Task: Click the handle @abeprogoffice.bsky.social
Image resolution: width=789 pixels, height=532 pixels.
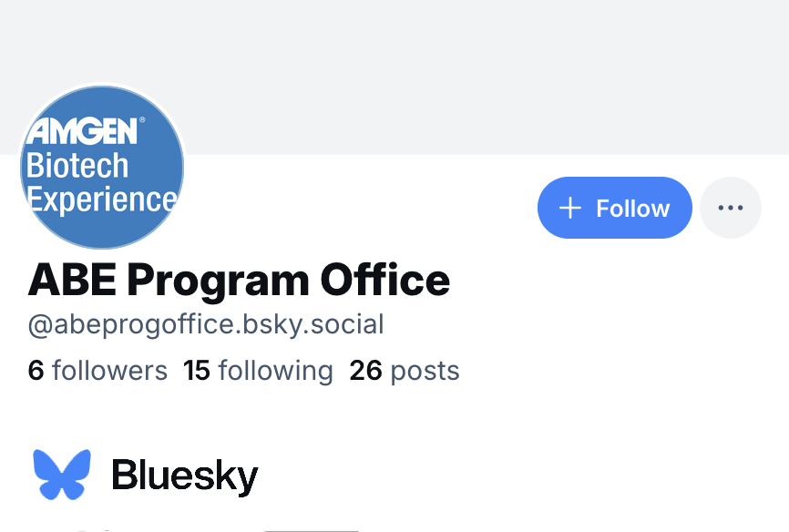Action: (206, 324)
